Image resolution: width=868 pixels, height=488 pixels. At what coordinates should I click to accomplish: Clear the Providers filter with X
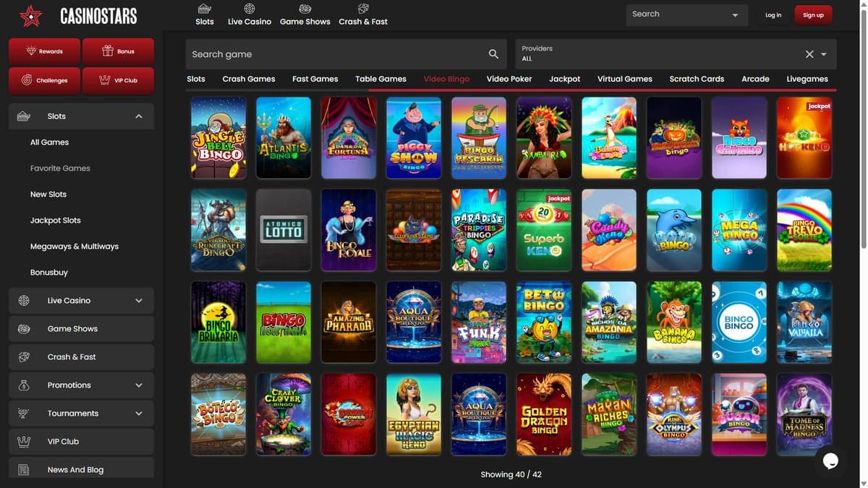point(809,54)
